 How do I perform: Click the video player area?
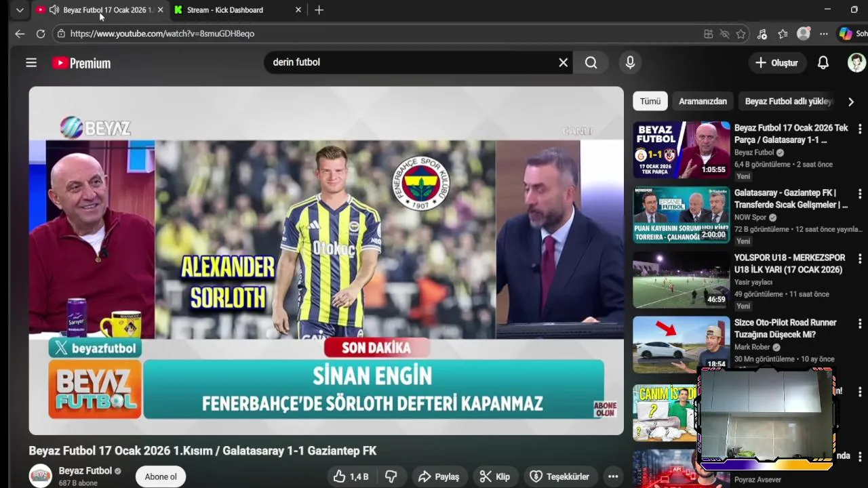pyautogui.click(x=326, y=260)
